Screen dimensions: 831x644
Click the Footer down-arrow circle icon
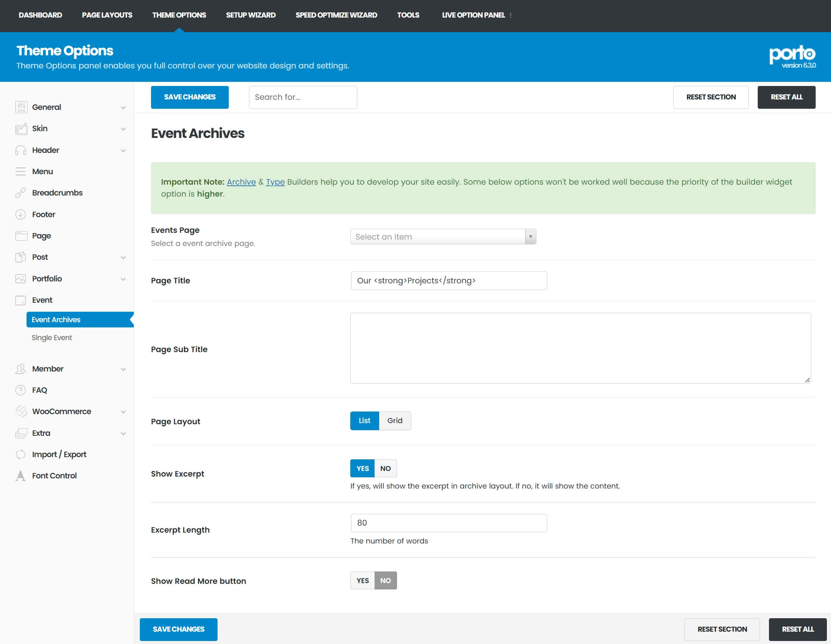(x=21, y=215)
